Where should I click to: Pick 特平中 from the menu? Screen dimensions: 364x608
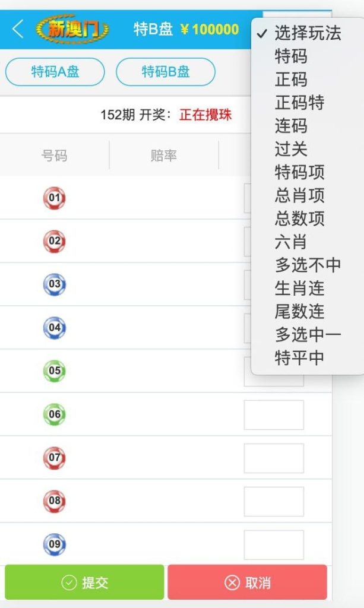299,357
